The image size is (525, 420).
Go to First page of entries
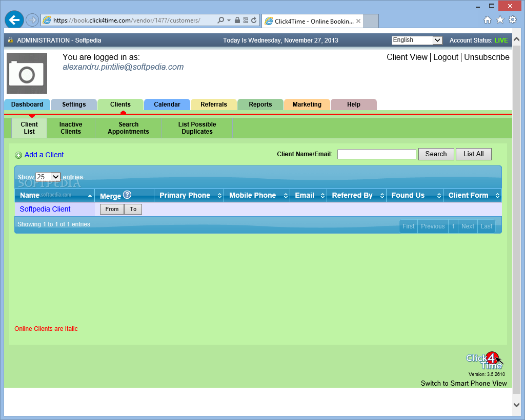(x=408, y=226)
